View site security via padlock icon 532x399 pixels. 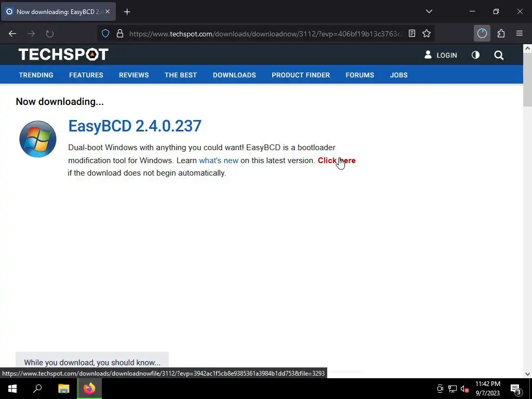120,34
